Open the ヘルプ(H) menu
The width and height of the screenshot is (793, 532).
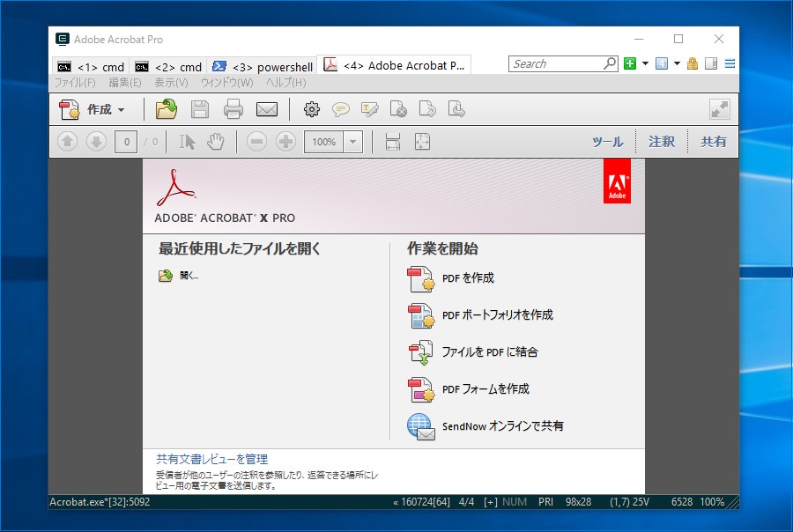286,83
